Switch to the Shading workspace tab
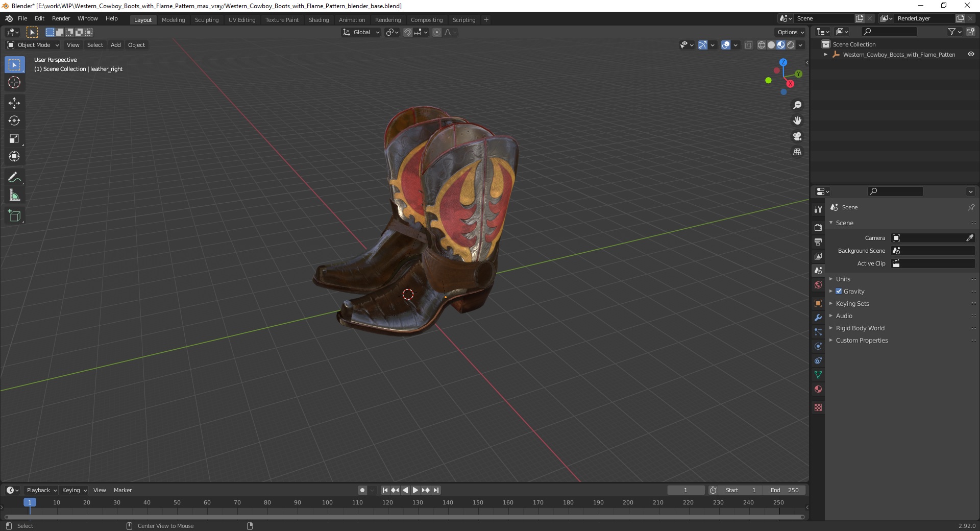This screenshot has height=531, width=980. pos(318,20)
